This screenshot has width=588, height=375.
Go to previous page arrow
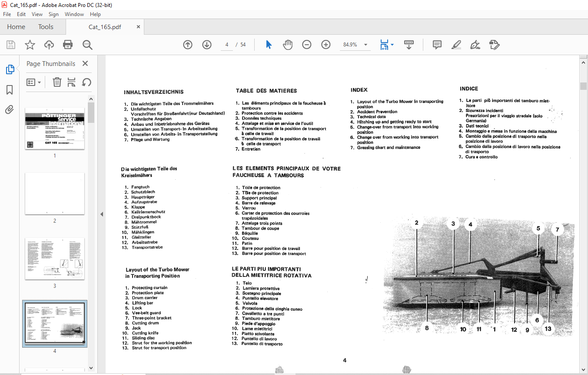tap(188, 45)
